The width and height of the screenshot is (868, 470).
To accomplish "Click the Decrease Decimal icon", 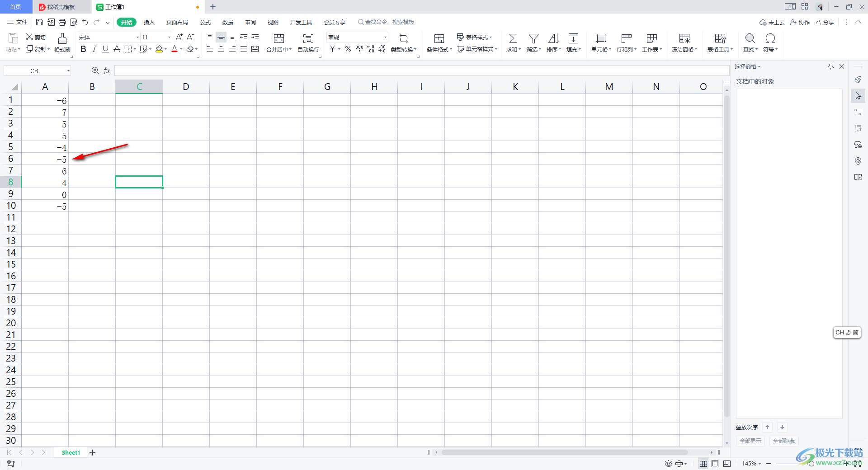I will tap(382, 49).
